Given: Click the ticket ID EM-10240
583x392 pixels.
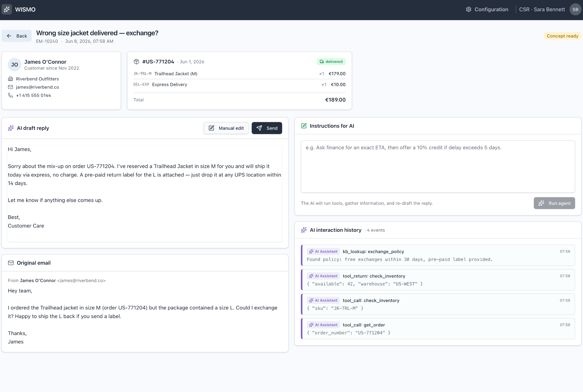Looking at the screenshot, I should (47, 41).
